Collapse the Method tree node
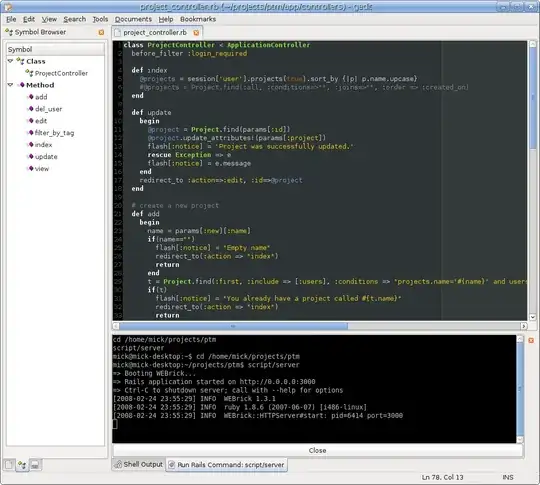Screen dimensions: 540x485 10,85
